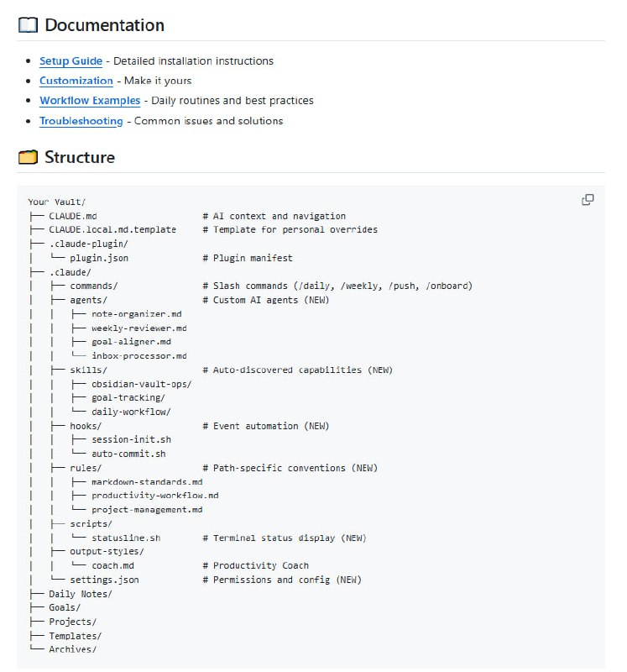Click session-init.sh under hooks

(131, 440)
